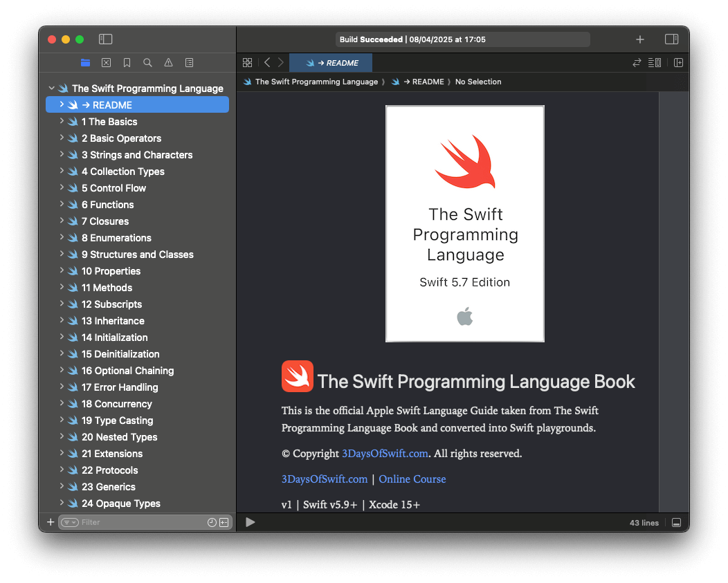
Task: Enable recents filter clock icon below navigator
Action: point(212,522)
